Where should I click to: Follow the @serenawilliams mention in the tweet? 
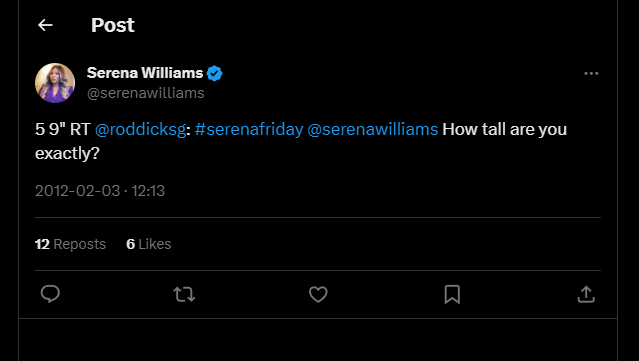[x=372, y=129]
